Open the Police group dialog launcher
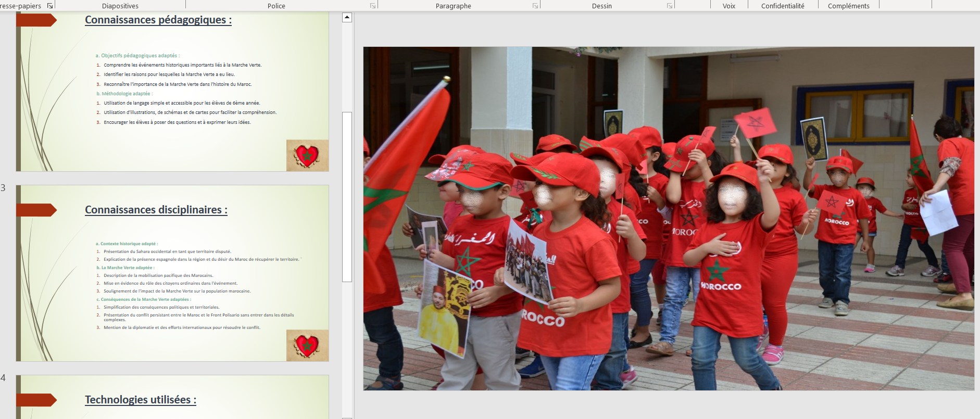Image resolution: width=980 pixels, height=419 pixels. click(373, 6)
